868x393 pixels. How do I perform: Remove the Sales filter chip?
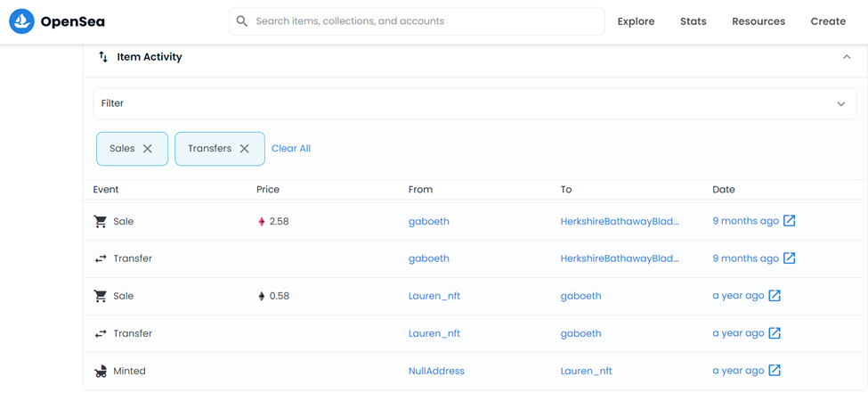click(148, 149)
